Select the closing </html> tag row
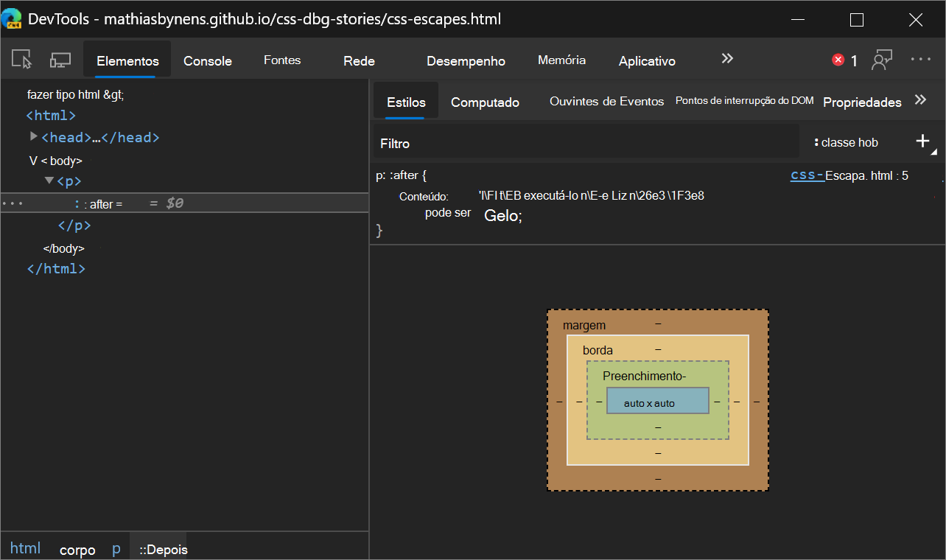The width and height of the screenshot is (946, 560). 56,268
